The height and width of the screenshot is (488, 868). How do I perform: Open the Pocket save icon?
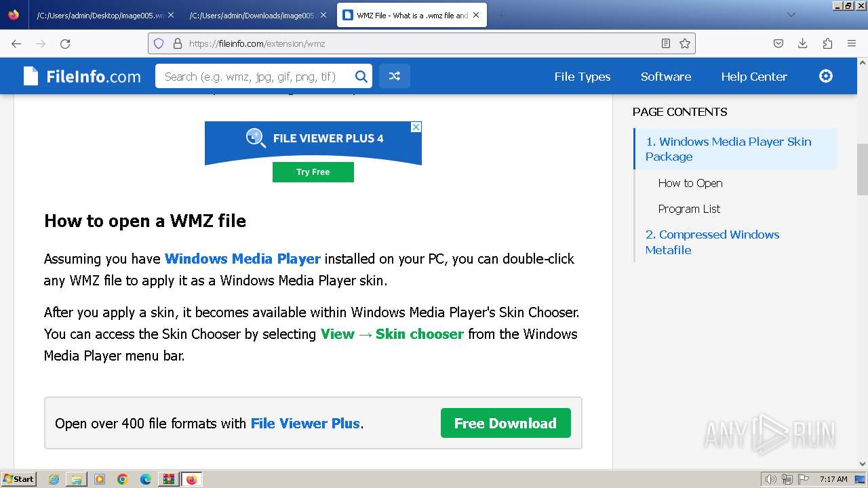778,43
